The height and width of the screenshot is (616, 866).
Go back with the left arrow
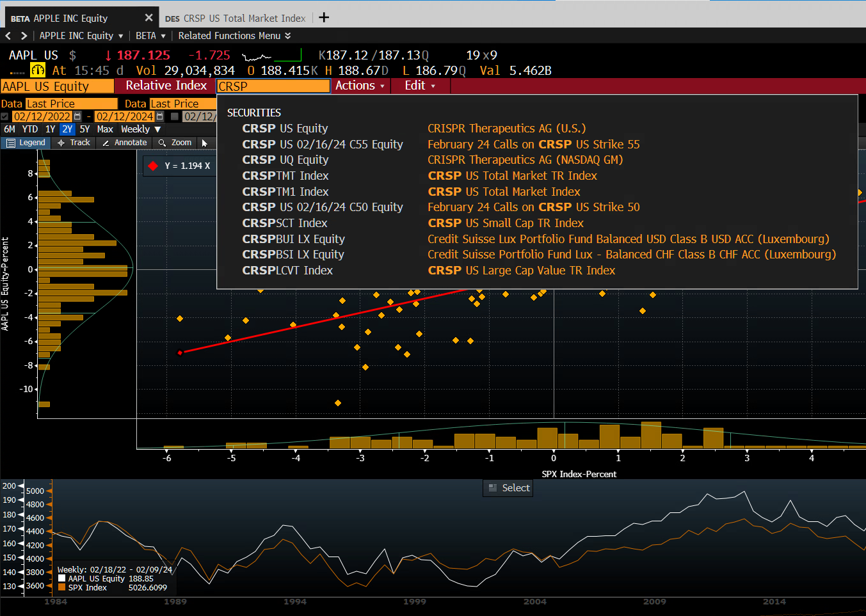tap(8, 36)
